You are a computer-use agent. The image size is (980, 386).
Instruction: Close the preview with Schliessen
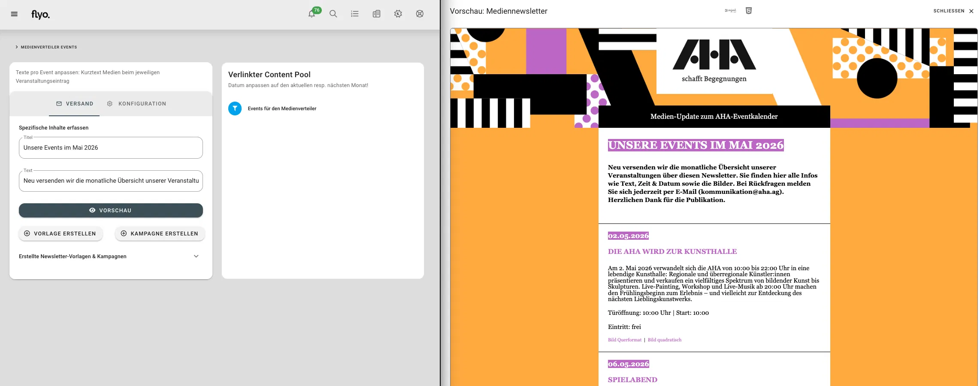click(953, 11)
